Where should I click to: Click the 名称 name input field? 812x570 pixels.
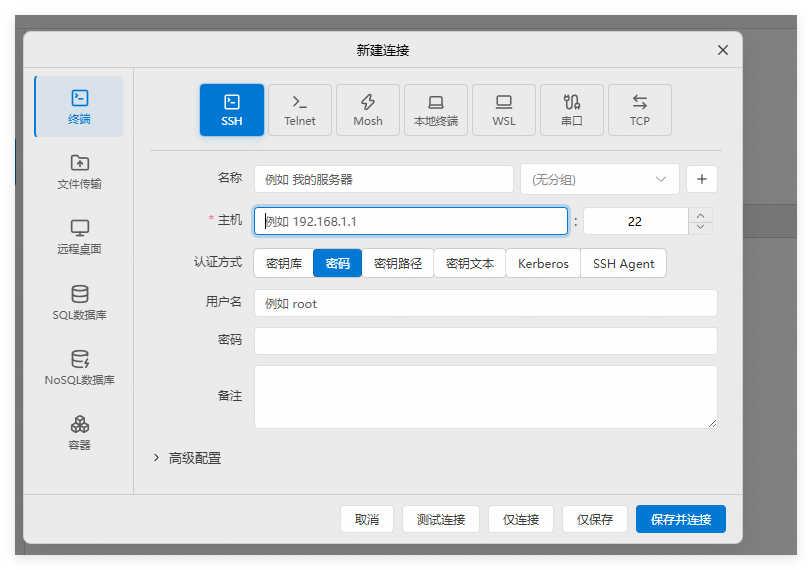(383, 179)
